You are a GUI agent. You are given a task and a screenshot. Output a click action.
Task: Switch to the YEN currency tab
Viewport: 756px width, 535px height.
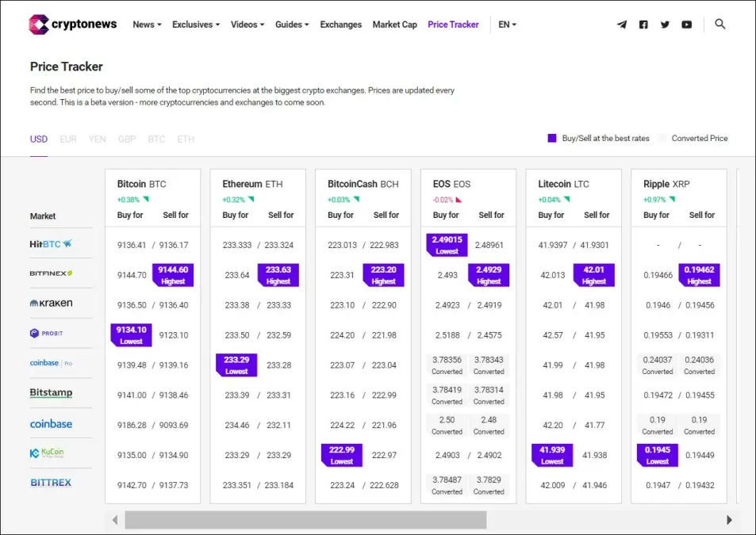pos(98,139)
